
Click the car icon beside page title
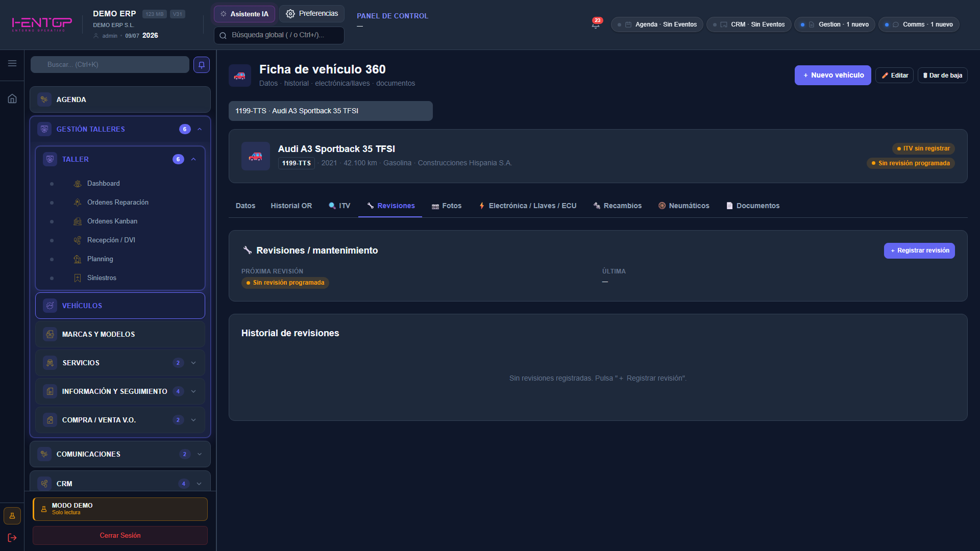(x=240, y=76)
